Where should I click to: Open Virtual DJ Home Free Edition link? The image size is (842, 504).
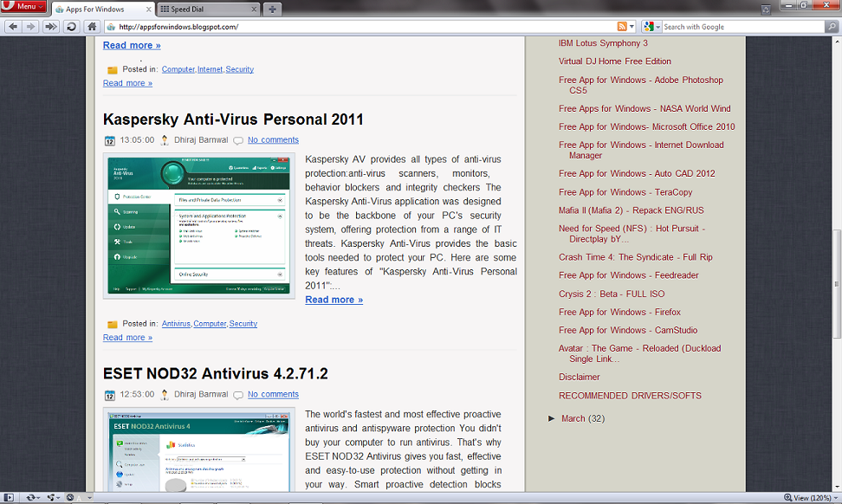(x=615, y=61)
